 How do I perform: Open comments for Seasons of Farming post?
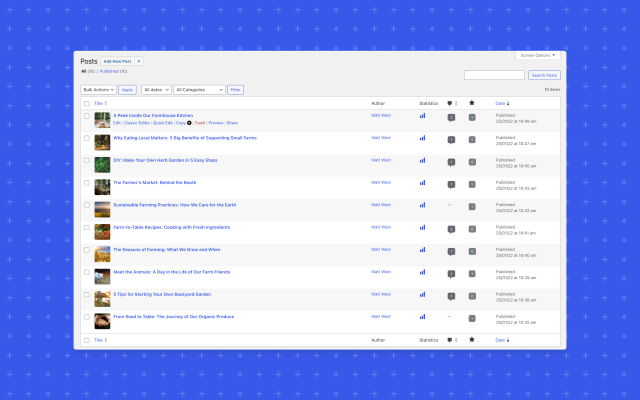point(451,250)
